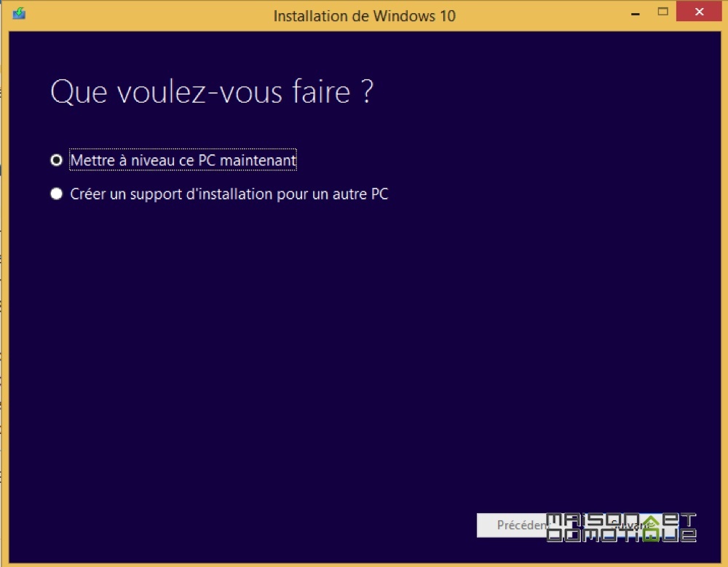Click the 'Que voulez-vous faire ?' heading
The width and height of the screenshot is (728, 567).
pyautogui.click(x=212, y=92)
